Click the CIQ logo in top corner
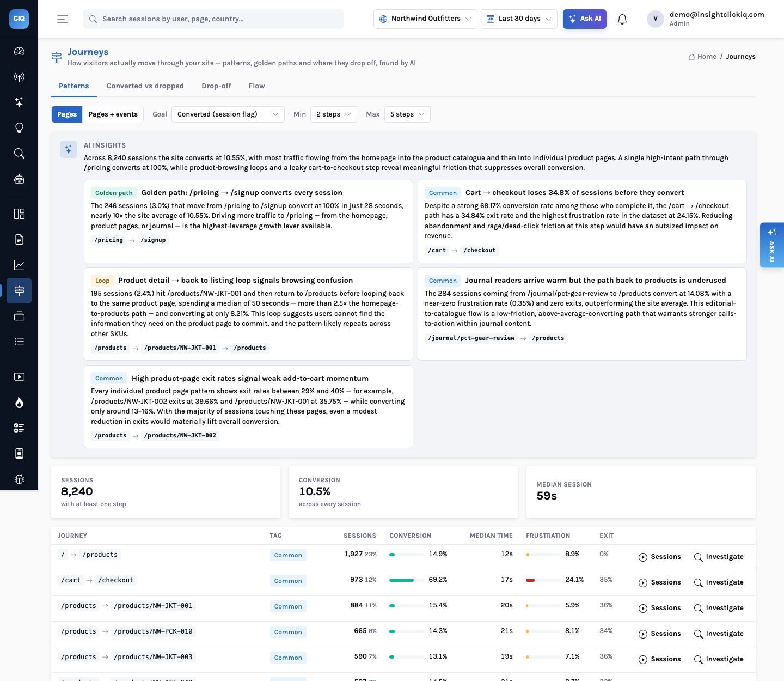 click(19, 19)
